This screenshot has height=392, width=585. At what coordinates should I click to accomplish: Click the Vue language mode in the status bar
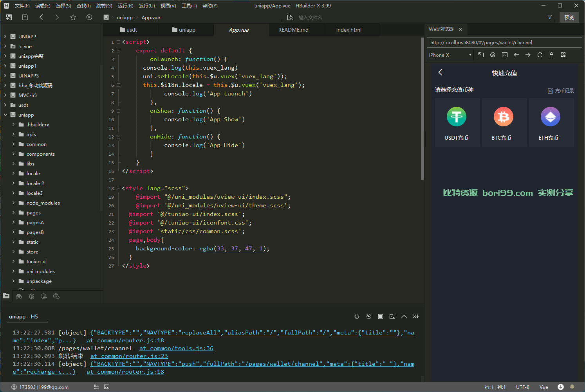(x=543, y=387)
